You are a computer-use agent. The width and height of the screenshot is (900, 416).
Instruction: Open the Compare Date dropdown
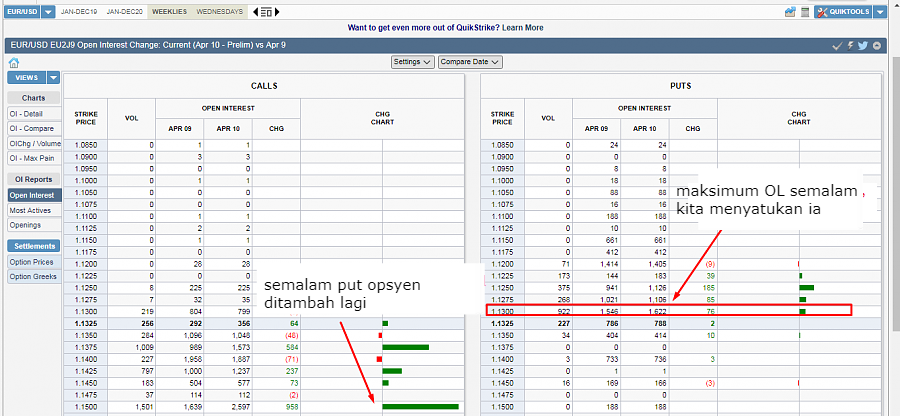pyautogui.click(x=470, y=62)
